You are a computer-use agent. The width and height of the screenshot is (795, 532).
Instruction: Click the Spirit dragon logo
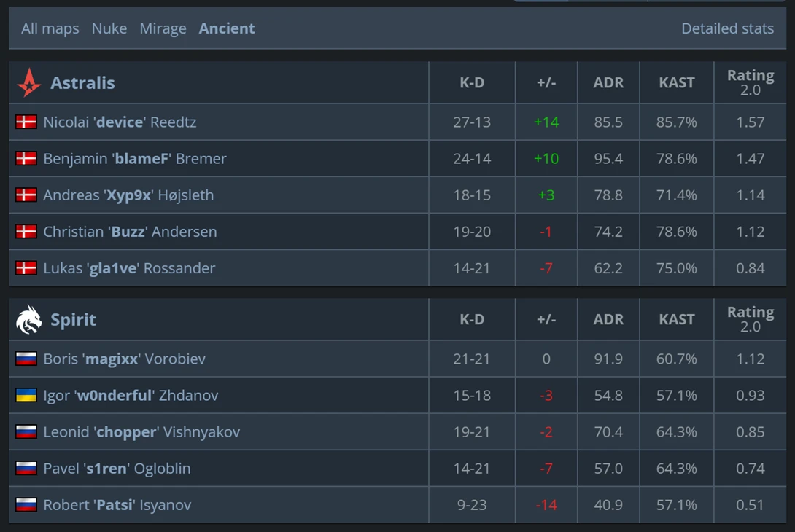point(29,320)
